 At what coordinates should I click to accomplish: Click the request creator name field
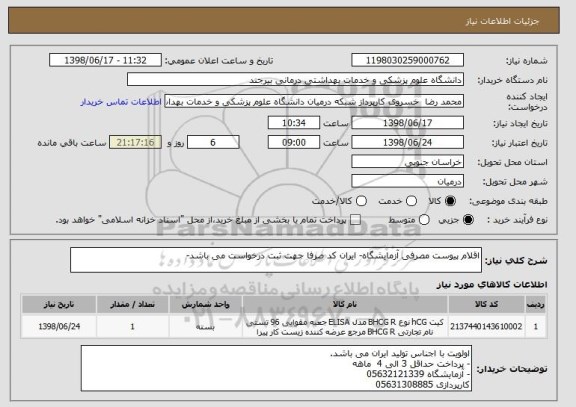tap(314, 101)
